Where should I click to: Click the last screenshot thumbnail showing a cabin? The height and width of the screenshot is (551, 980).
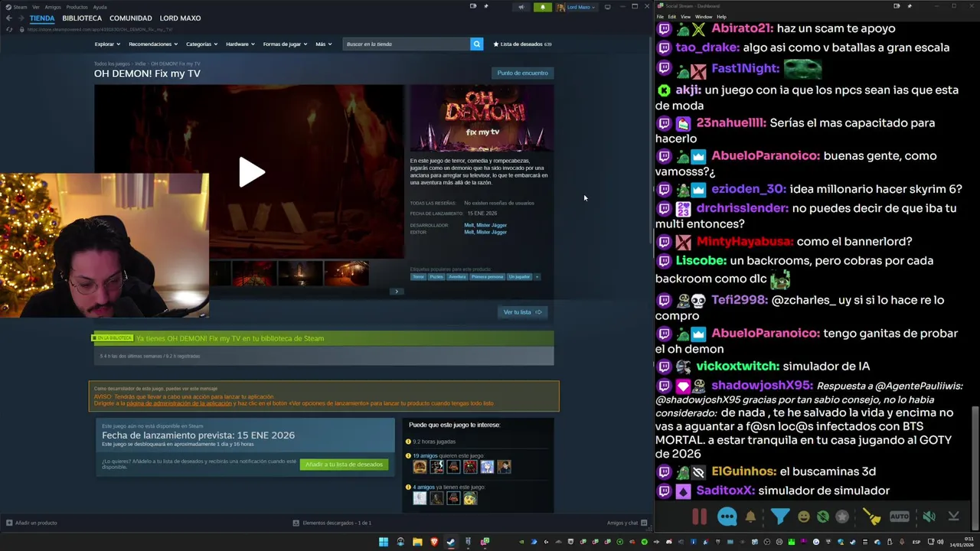point(346,272)
